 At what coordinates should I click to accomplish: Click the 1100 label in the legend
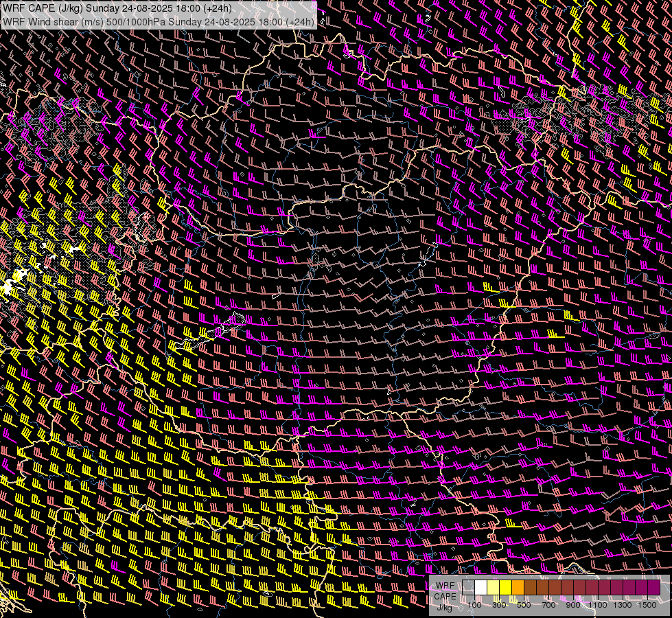[x=597, y=605]
